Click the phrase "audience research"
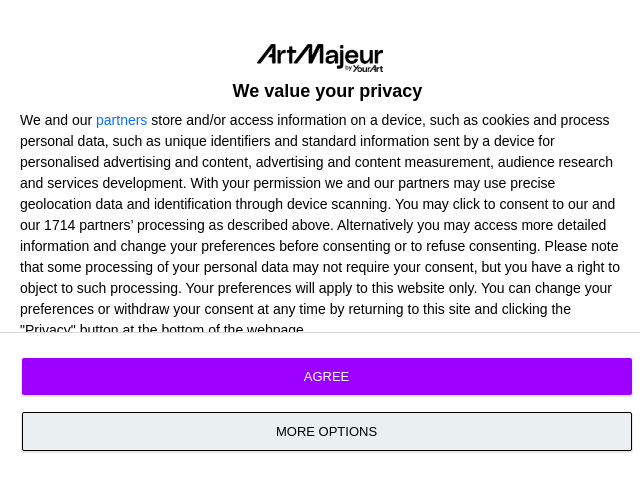640x480 pixels. 555,162
